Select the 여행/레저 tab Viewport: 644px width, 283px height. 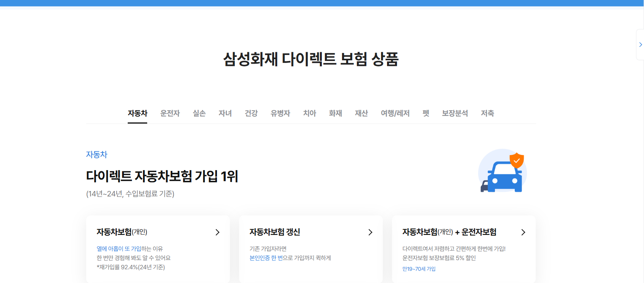tap(395, 113)
